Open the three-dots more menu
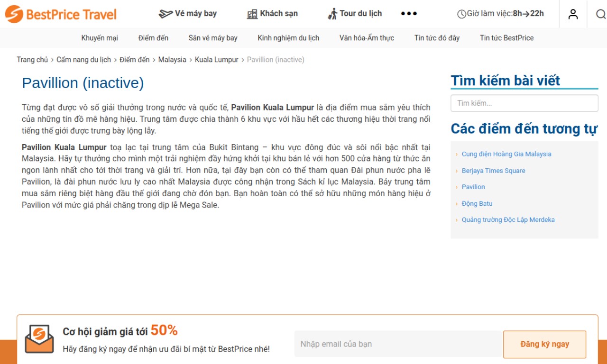This screenshot has width=607, height=364. point(409,14)
